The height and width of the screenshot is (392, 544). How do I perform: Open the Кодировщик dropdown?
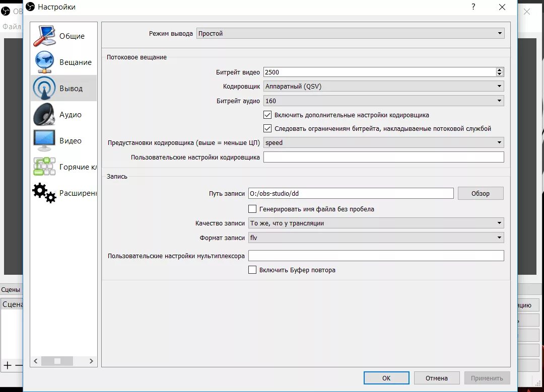coord(384,87)
